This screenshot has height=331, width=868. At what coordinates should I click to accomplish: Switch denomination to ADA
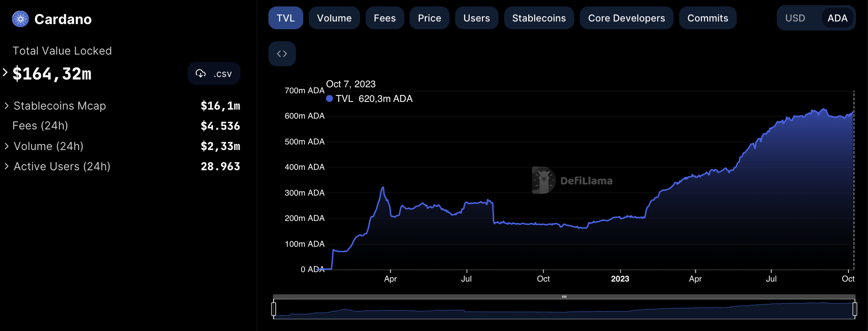click(x=837, y=18)
